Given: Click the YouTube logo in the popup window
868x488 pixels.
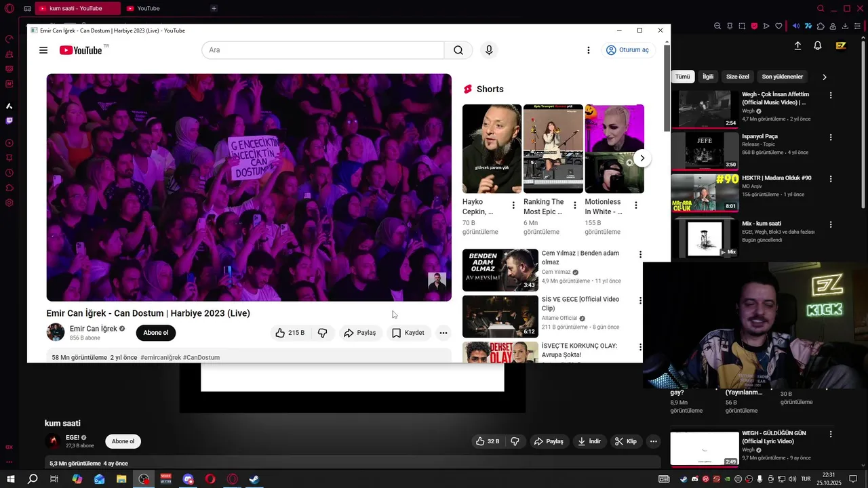Looking at the screenshot, I should pyautogui.click(x=81, y=50).
